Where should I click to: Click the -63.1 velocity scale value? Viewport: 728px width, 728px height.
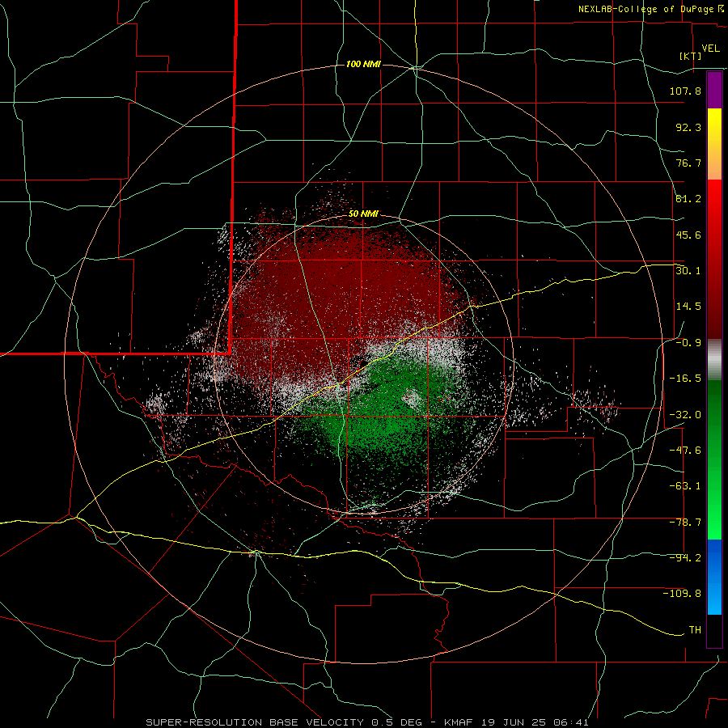[x=685, y=486]
